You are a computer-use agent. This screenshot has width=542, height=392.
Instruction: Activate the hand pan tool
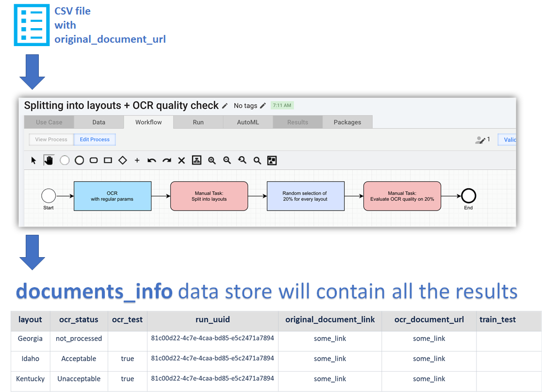pos(49,161)
